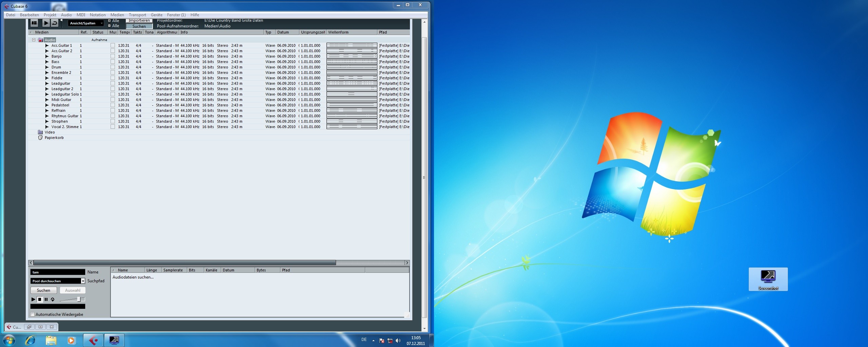Image resolution: width=868 pixels, height=347 pixels.
Task: Toggle musical mode checkbox for Fiddle
Action: (x=113, y=78)
